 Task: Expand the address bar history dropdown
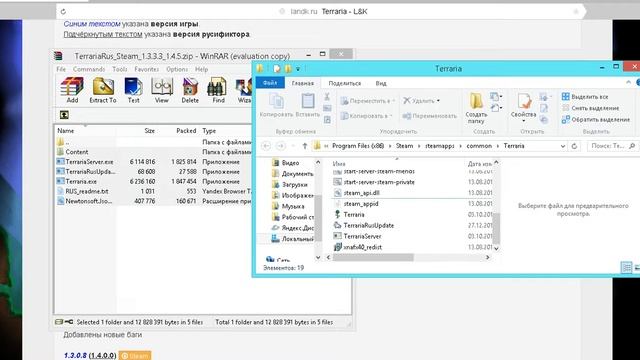coord(563,146)
